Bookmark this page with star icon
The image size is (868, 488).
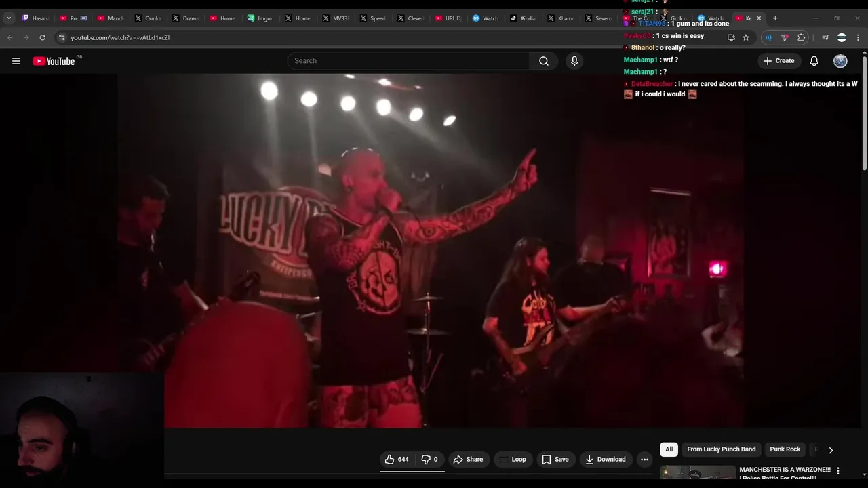tap(746, 37)
